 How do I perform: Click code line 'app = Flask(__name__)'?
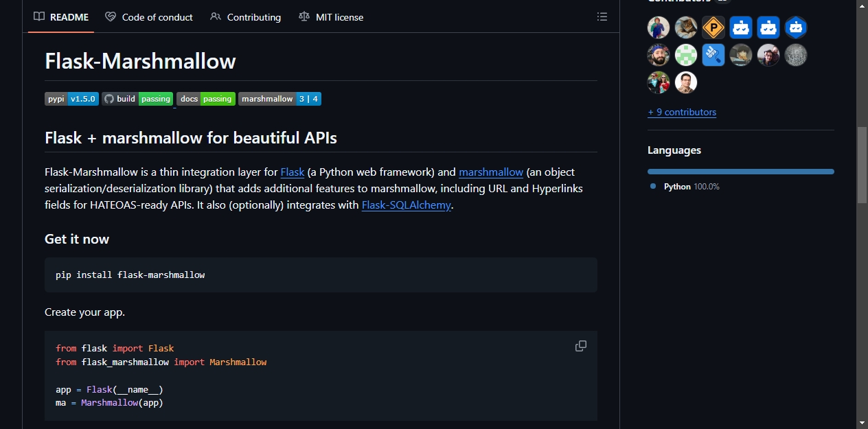(109, 390)
